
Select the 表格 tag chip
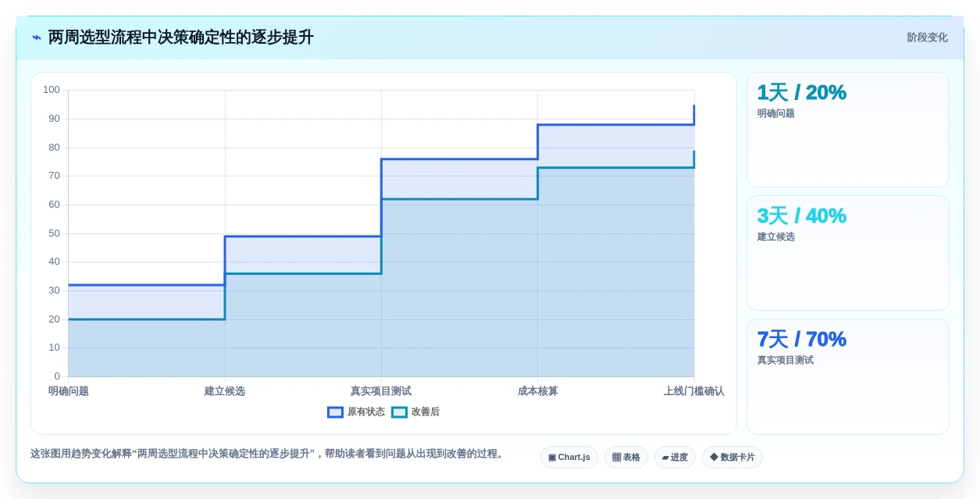point(626,458)
